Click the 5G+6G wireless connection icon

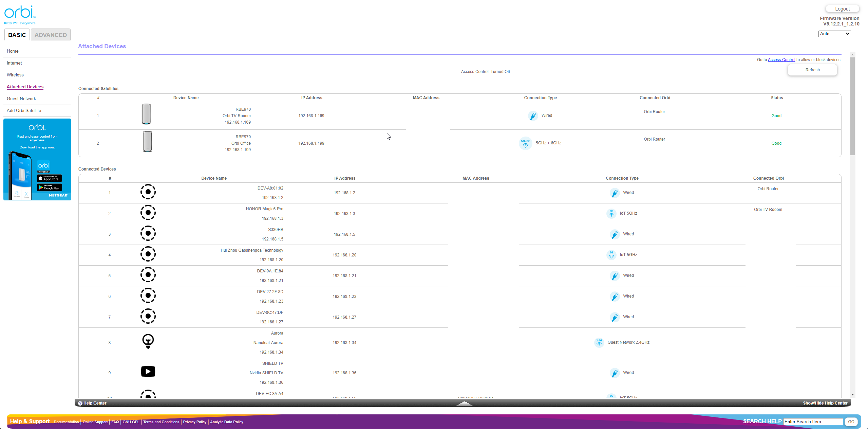(525, 143)
